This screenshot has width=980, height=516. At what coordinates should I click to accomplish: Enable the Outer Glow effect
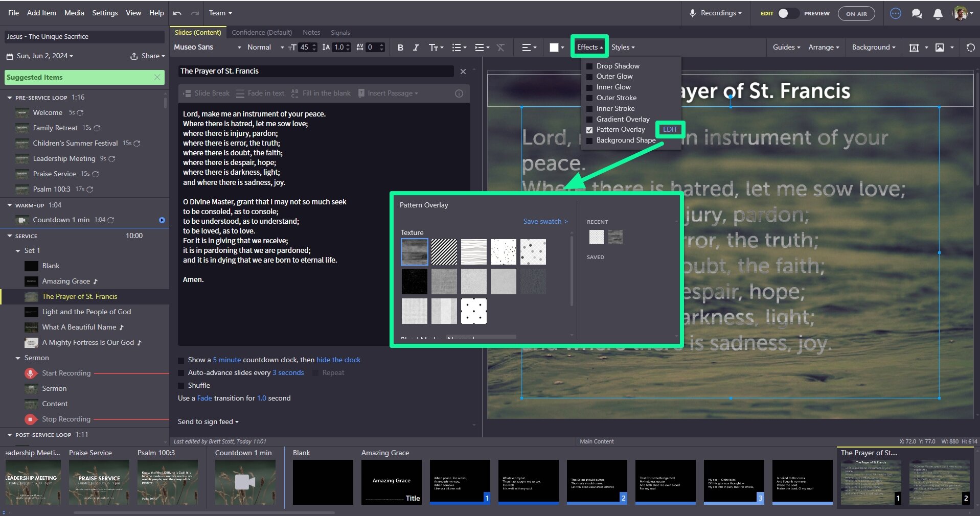pos(589,77)
